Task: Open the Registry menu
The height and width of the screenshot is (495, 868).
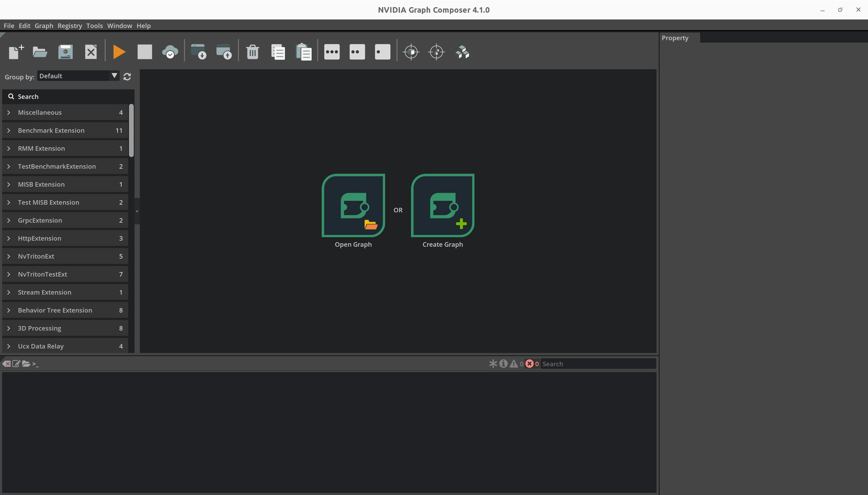Action: point(70,26)
